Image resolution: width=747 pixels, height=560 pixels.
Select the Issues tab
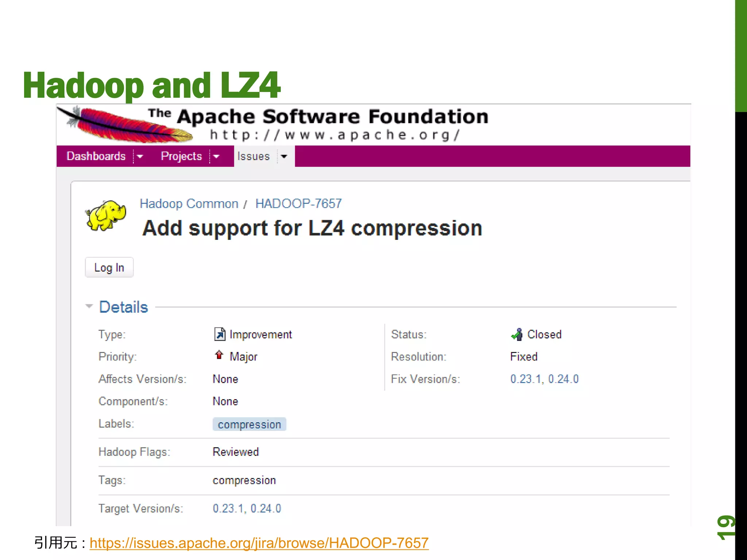(x=253, y=156)
